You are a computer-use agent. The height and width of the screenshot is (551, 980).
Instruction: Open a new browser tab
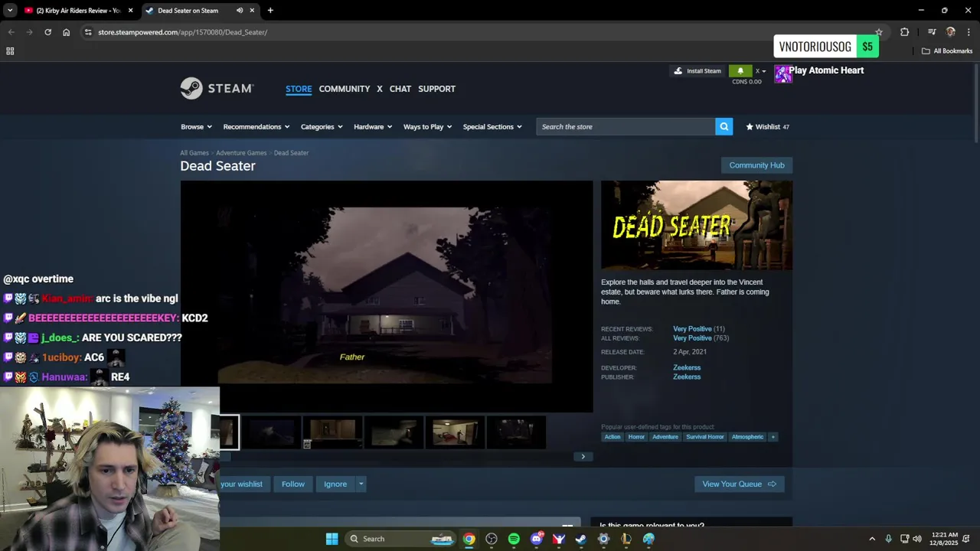[x=270, y=11]
